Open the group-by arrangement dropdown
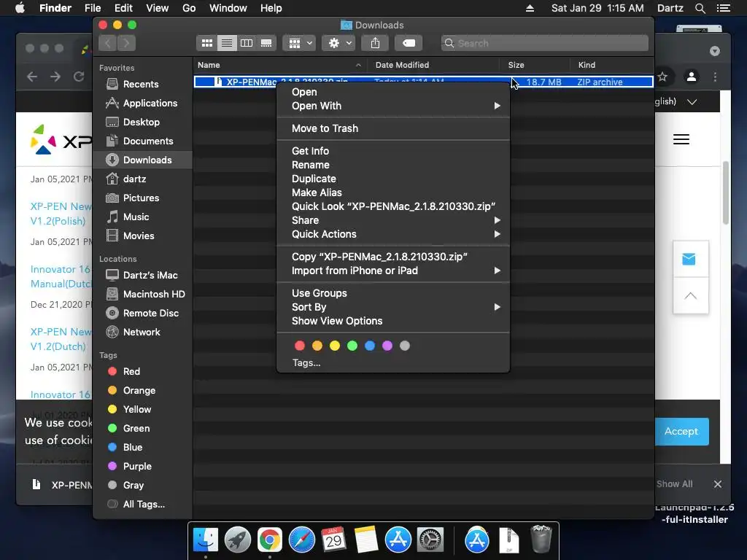This screenshot has width=747, height=560. (x=300, y=43)
